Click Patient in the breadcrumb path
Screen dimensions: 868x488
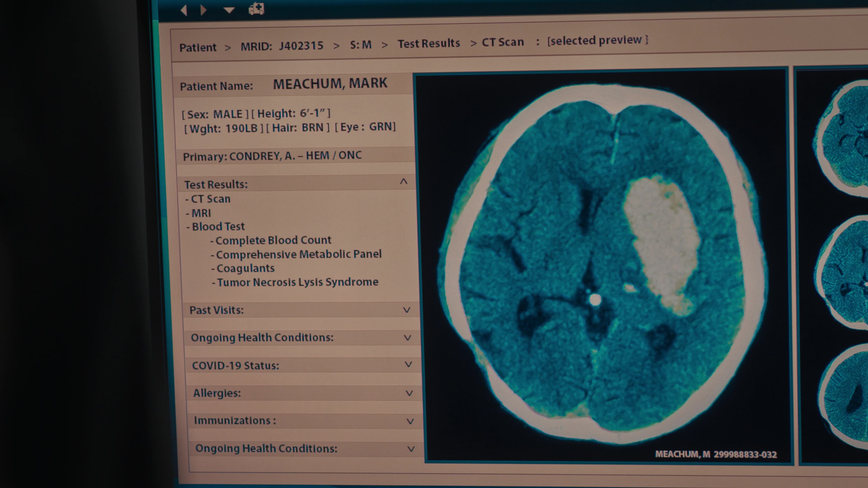tap(198, 47)
